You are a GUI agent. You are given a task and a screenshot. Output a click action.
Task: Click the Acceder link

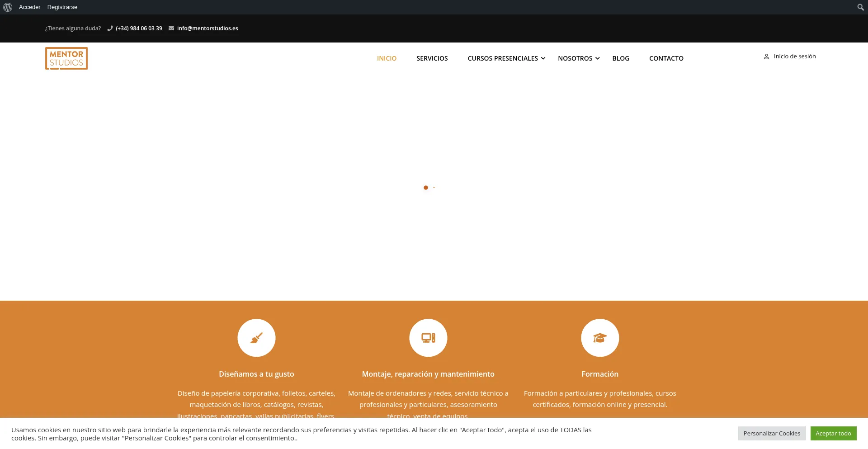(x=29, y=7)
